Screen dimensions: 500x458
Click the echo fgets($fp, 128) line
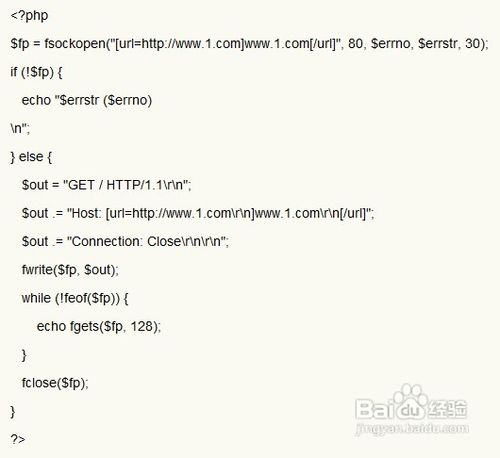point(99,326)
